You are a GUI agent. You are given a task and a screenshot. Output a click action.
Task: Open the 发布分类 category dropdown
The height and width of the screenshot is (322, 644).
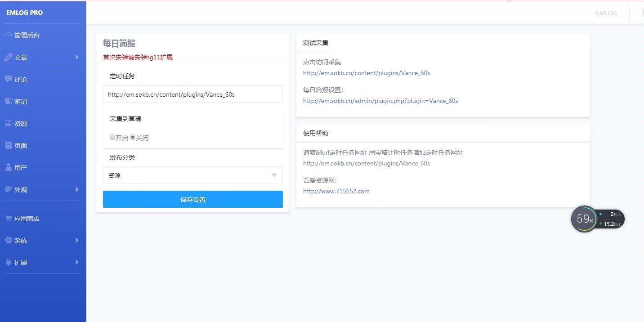pos(192,175)
